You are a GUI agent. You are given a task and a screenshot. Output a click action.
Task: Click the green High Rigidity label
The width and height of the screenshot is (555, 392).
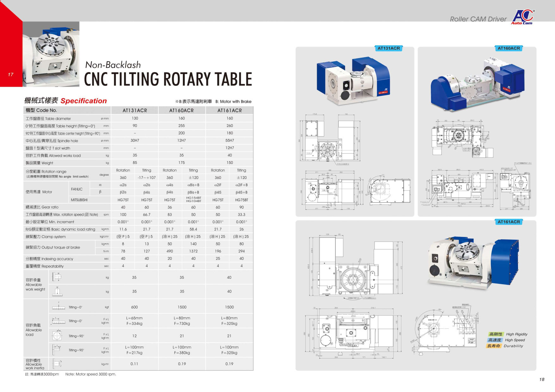(496, 334)
